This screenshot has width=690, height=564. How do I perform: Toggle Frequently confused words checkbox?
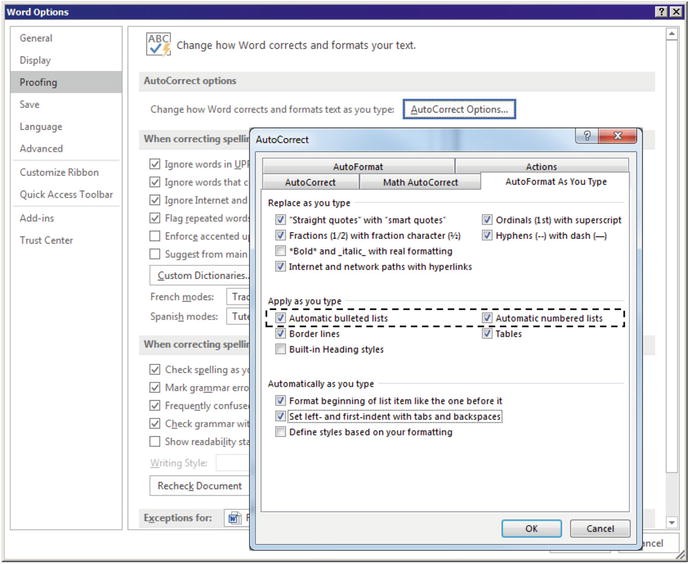tap(154, 406)
